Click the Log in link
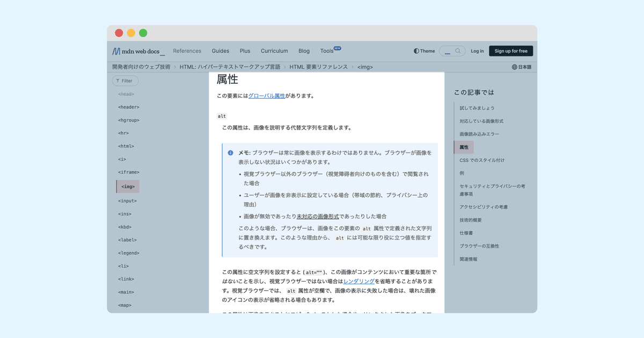Image resolution: width=644 pixels, height=338 pixels. click(x=477, y=51)
